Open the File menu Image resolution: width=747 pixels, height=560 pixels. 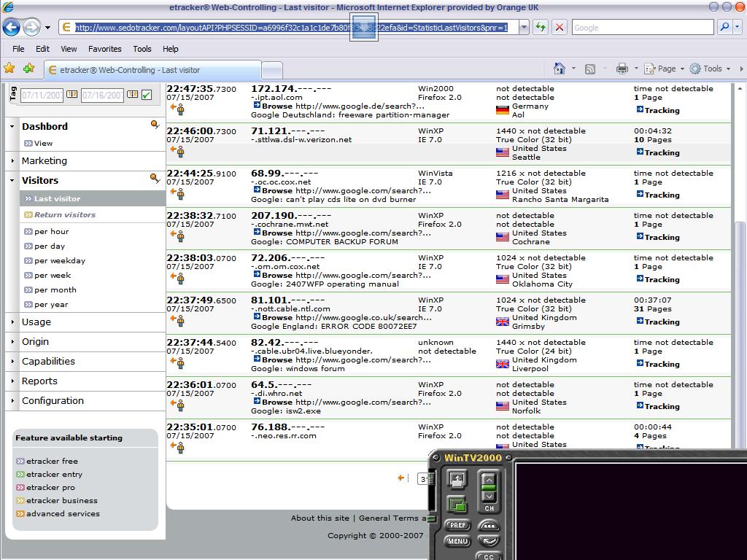coord(18,49)
